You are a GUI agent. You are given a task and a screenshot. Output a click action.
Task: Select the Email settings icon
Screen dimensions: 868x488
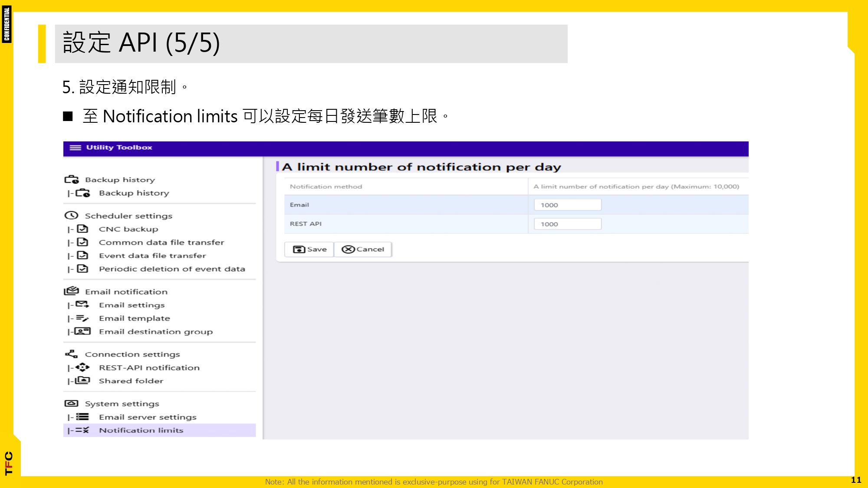[82, 305]
